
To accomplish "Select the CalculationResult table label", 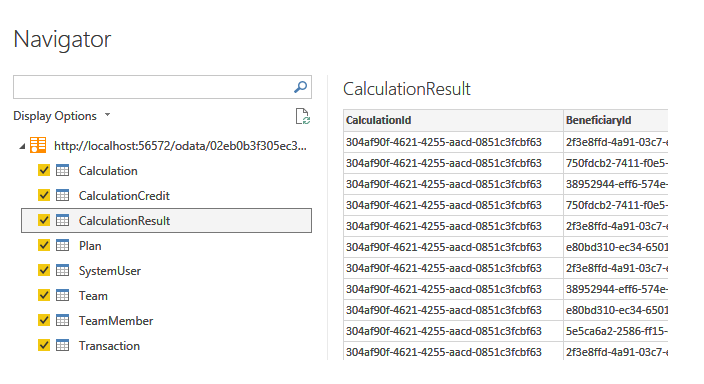I will pos(124,221).
